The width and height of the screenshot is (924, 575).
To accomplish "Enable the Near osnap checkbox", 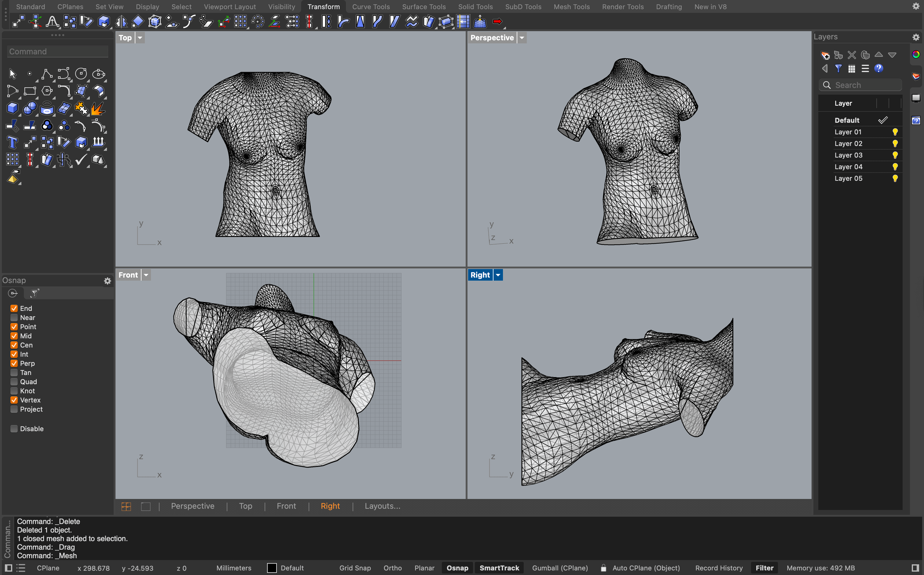I will point(14,318).
